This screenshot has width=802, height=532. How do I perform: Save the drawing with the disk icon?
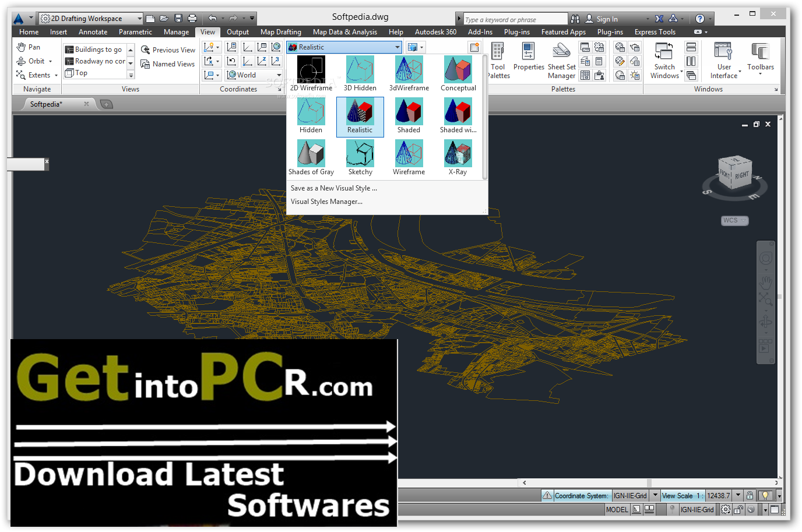[178, 19]
